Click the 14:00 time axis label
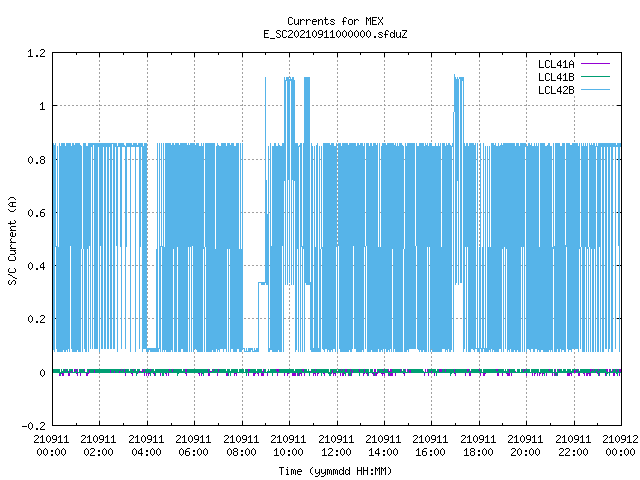Viewport: 640px width, 480px height. pyautogui.click(x=383, y=445)
